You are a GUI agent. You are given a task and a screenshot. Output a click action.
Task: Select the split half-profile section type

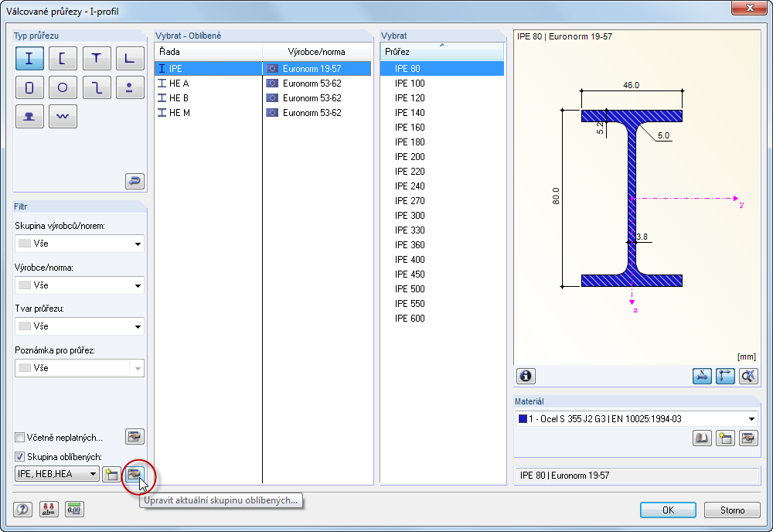click(x=130, y=87)
